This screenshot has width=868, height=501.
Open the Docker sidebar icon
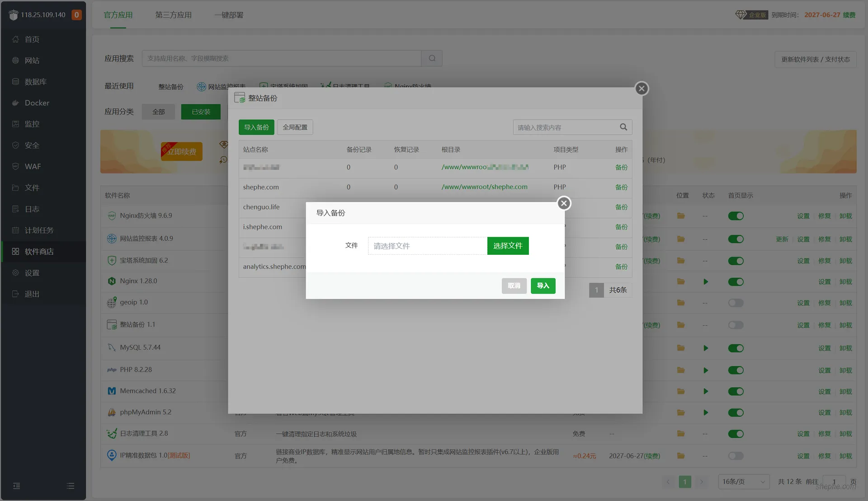15,103
